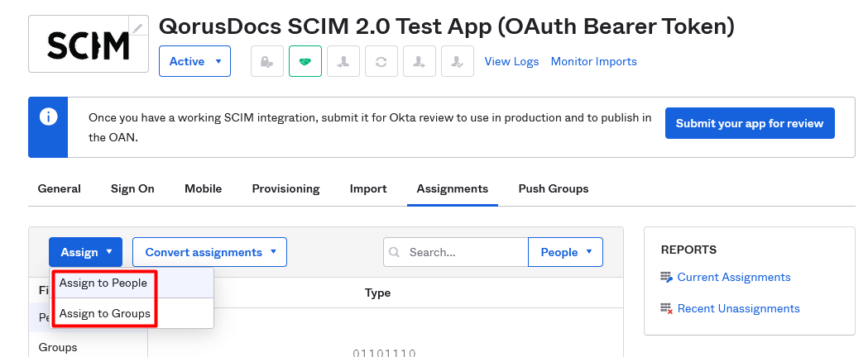This screenshot has height=357, width=868.
Task: Click the lock and key sign-on icon
Action: 266,61
